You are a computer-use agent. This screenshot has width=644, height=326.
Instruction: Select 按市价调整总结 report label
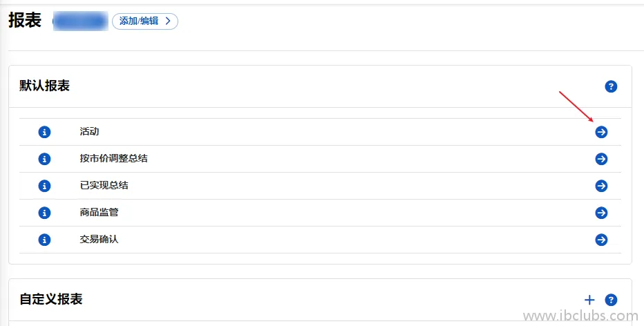pos(114,158)
